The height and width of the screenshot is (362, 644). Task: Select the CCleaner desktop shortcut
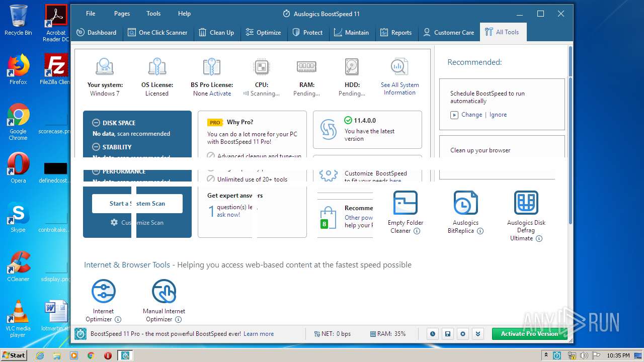pyautogui.click(x=18, y=266)
